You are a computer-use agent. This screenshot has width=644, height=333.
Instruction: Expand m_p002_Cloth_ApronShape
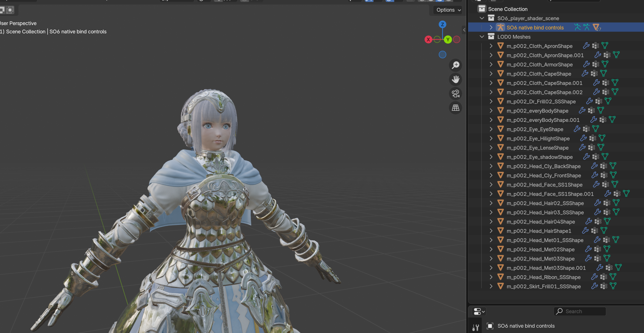point(491,46)
